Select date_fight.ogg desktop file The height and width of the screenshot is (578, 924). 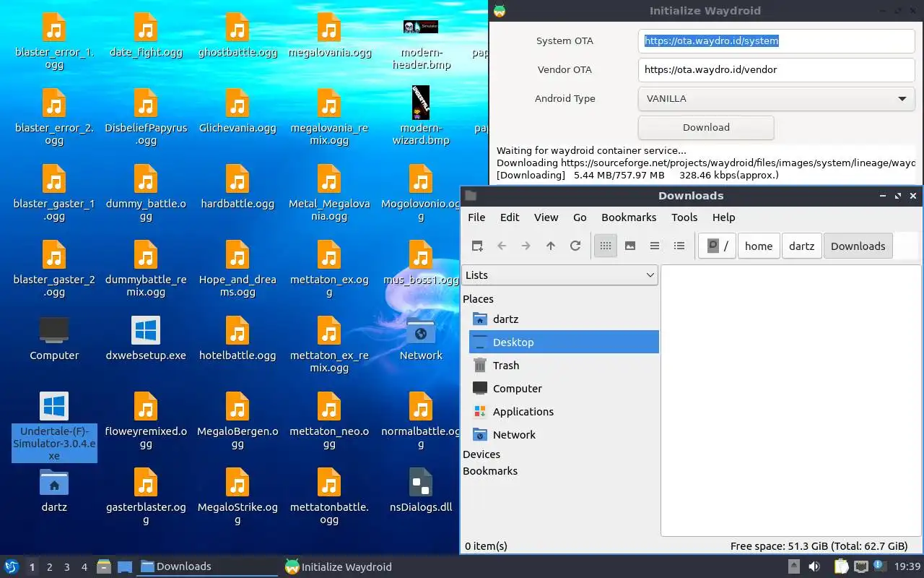point(146,36)
